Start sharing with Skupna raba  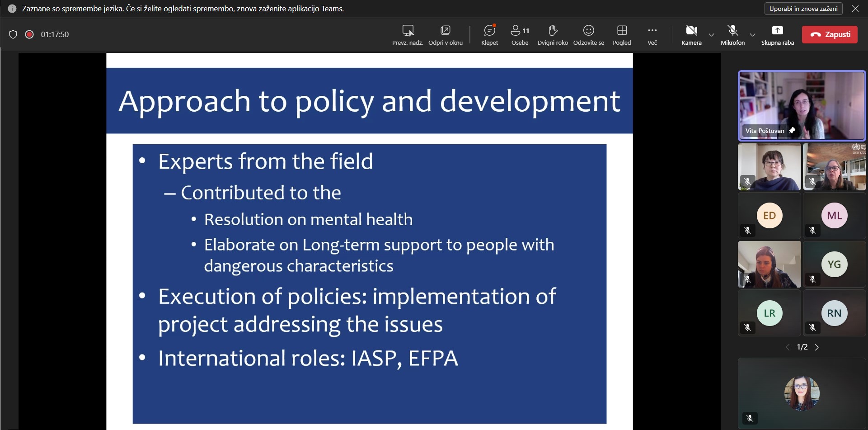pos(777,35)
